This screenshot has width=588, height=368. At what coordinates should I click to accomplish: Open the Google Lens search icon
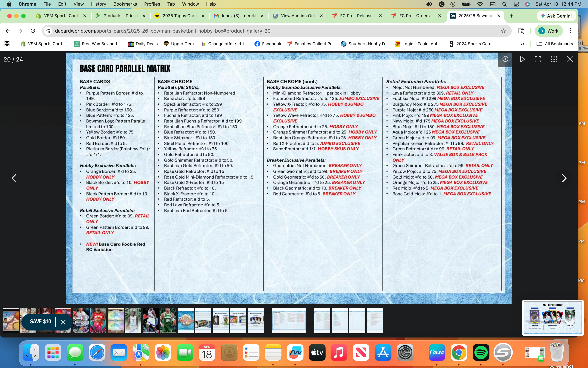tap(520, 31)
